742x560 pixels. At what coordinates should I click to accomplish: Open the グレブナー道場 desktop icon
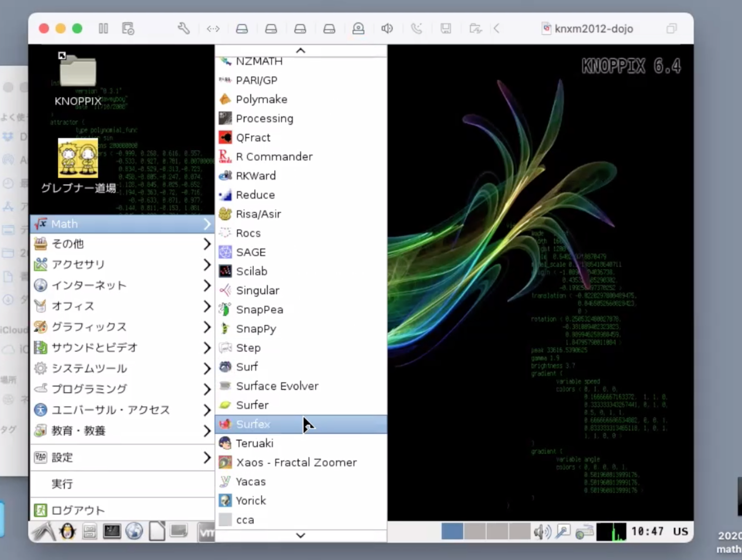pyautogui.click(x=78, y=158)
